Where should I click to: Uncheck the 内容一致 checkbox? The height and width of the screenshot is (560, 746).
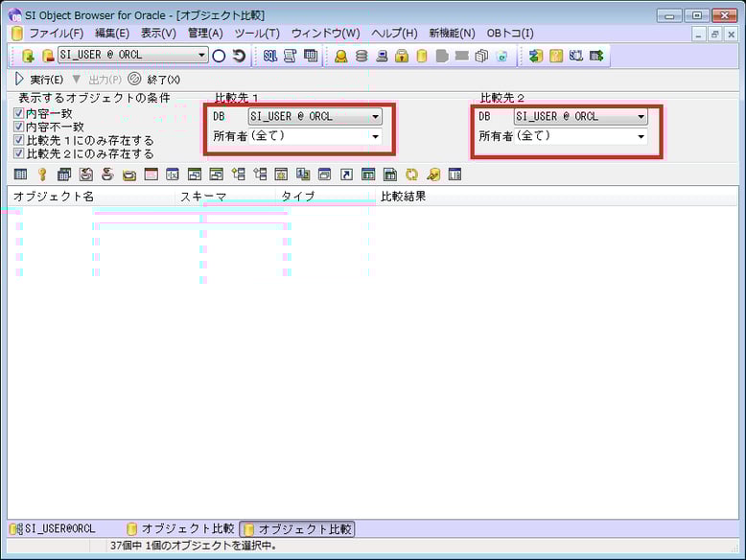tap(19, 113)
